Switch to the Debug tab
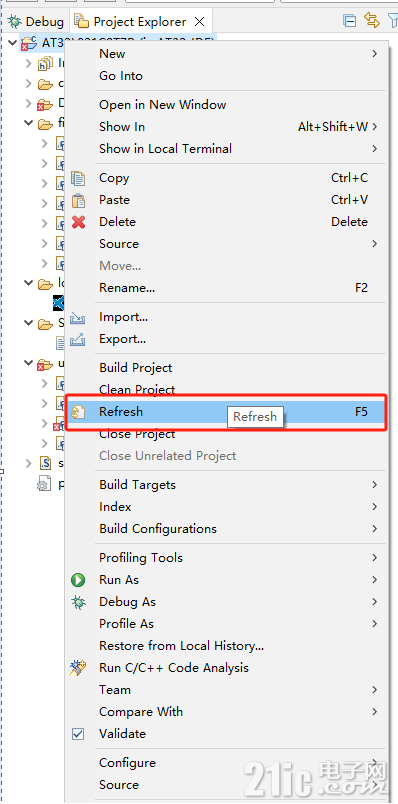The width and height of the screenshot is (398, 804). (36, 22)
